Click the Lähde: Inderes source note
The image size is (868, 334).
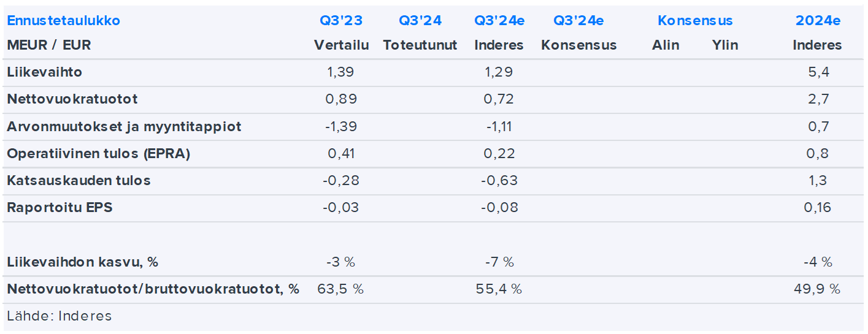click(x=59, y=316)
